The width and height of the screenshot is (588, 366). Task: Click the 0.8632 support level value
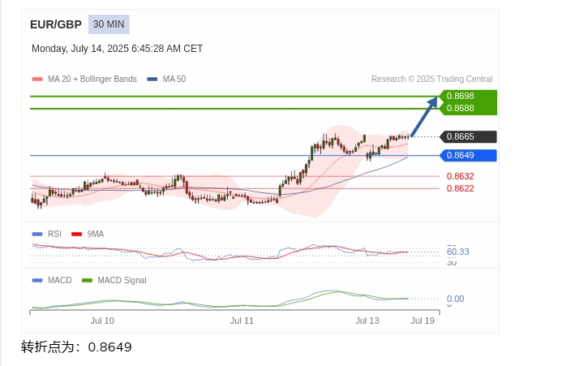[x=460, y=176]
